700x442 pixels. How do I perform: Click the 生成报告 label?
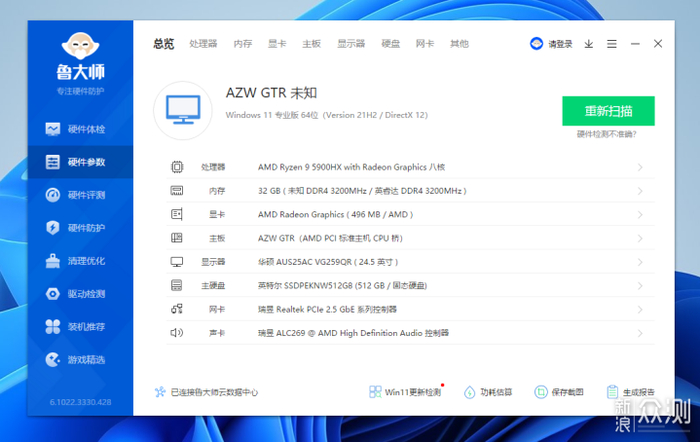[x=639, y=392]
